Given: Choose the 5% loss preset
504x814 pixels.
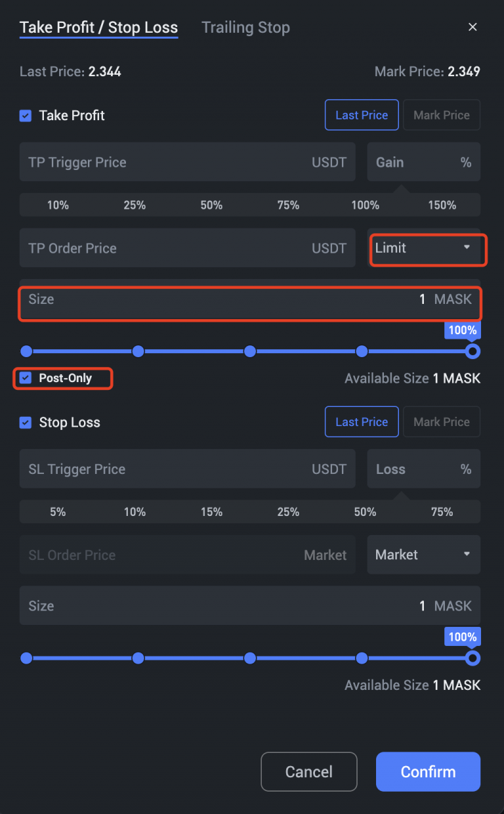Looking at the screenshot, I should point(58,511).
